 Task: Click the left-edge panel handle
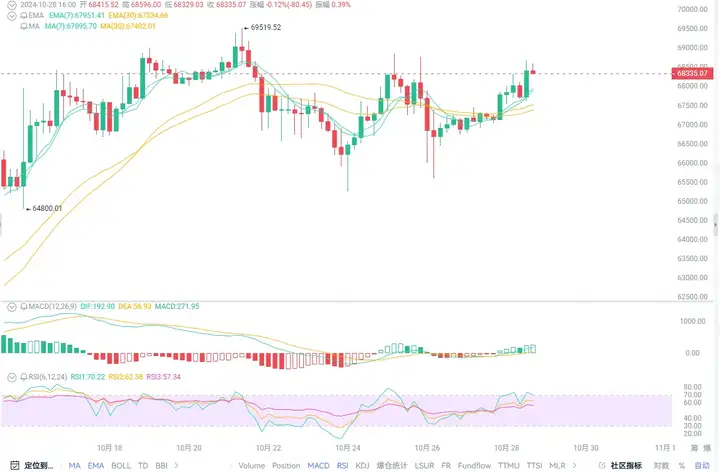(1, 224)
